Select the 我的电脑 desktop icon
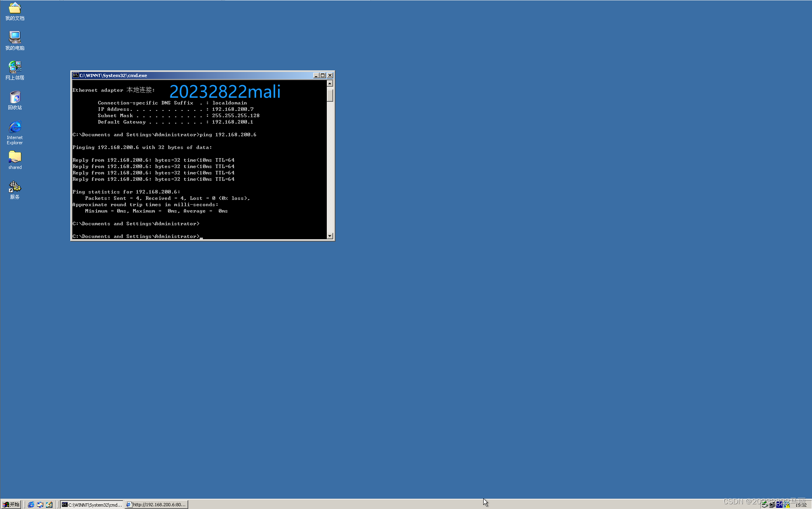812x509 pixels. (15, 41)
